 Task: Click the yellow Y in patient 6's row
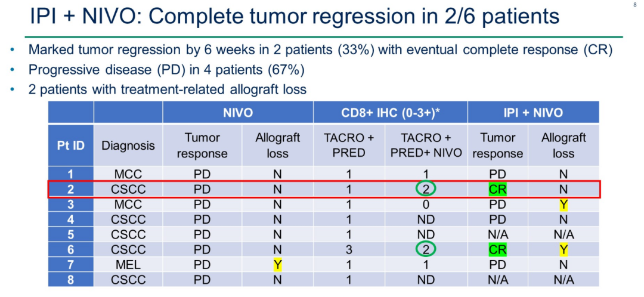click(563, 249)
